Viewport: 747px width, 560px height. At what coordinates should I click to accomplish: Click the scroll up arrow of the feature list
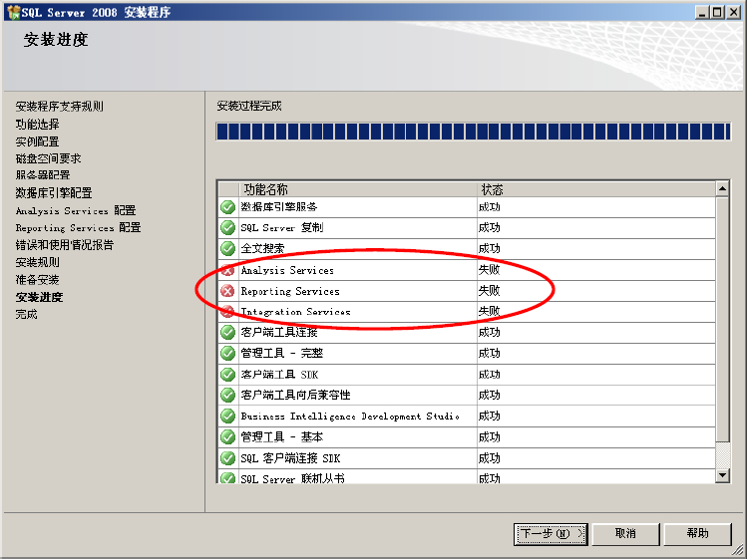[723, 188]
